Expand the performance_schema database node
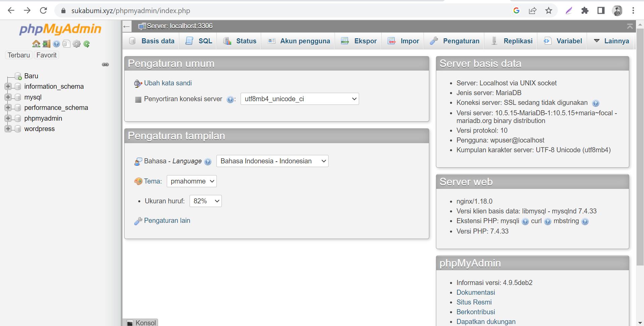644x326 pixels. [8, 108]
